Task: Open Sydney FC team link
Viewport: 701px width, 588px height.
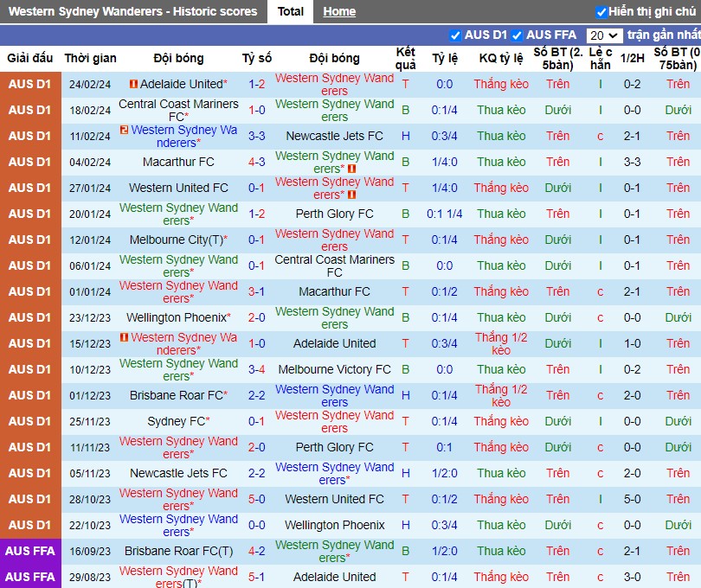Action: click(x=177, y=421)
